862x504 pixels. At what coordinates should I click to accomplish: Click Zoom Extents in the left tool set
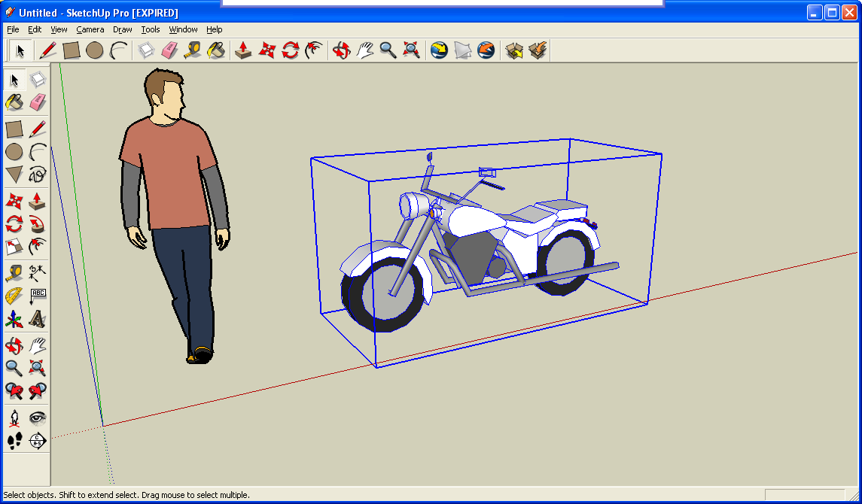pos(38,368)
